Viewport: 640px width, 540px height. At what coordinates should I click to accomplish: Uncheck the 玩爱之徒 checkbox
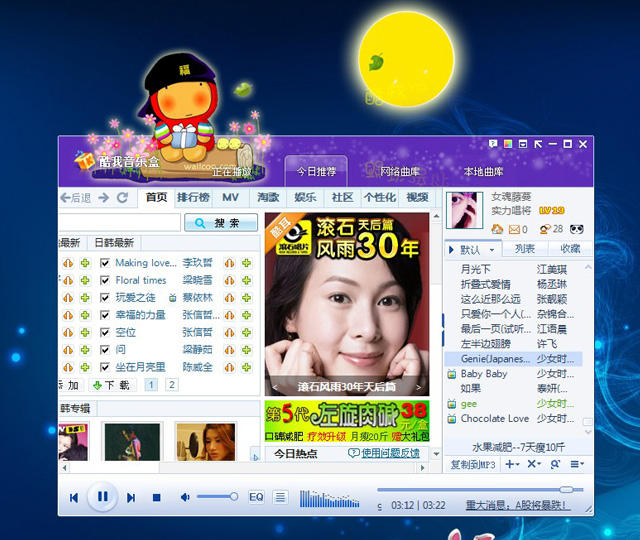pos(104,298)
